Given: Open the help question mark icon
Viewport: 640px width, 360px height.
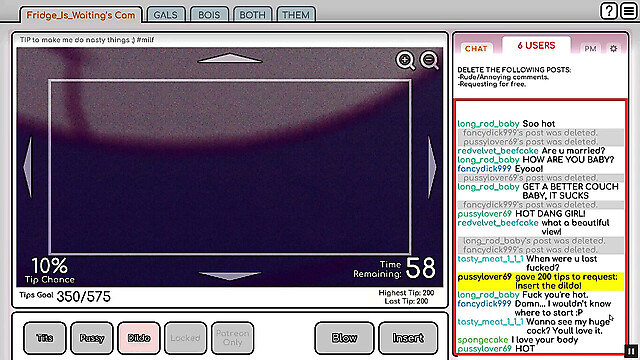Looking at the screenshot, I should (608, 11).
